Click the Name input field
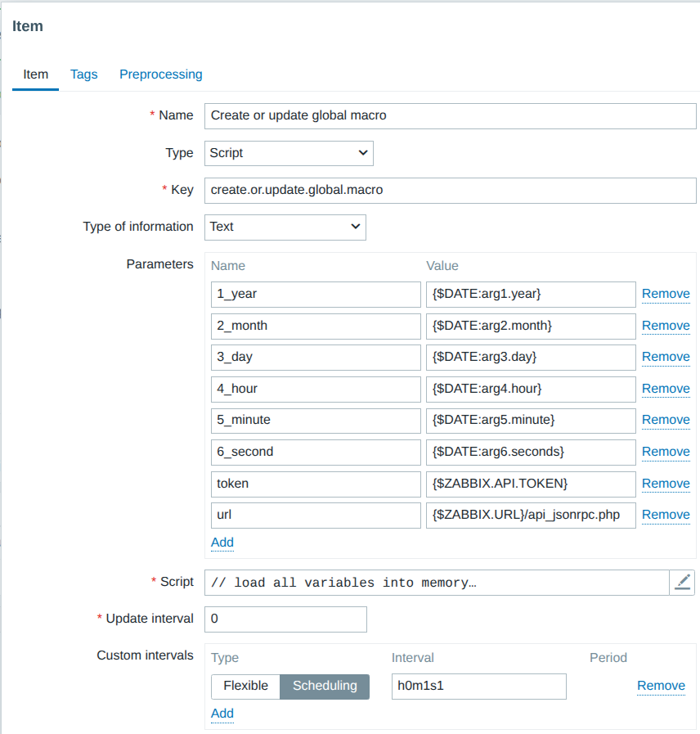The image size is (700, 734). coord(450,115)
